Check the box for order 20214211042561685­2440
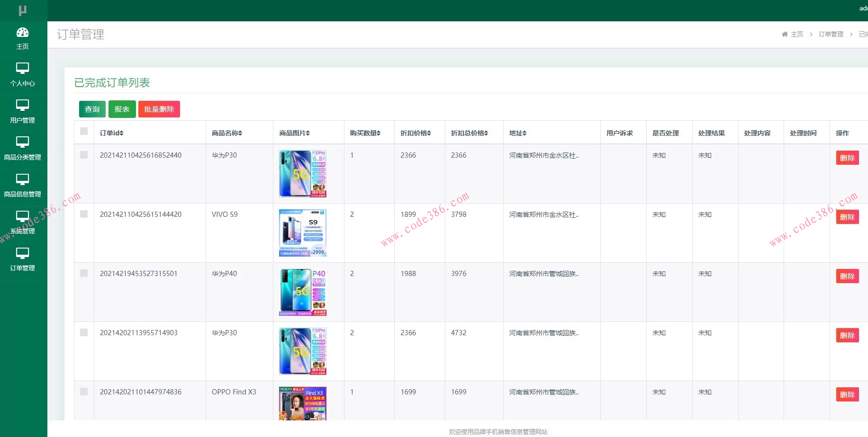The image size is (868, 437). pos(84,155)
